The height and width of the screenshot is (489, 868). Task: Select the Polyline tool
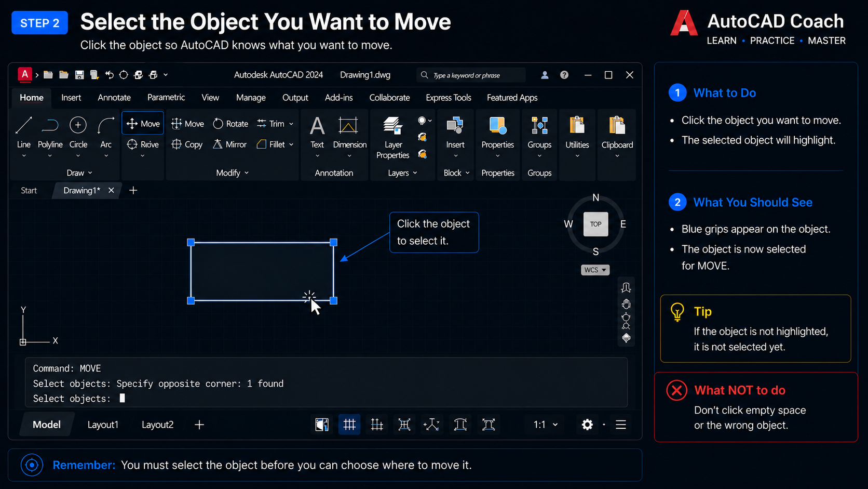click(x=50, y=133)
